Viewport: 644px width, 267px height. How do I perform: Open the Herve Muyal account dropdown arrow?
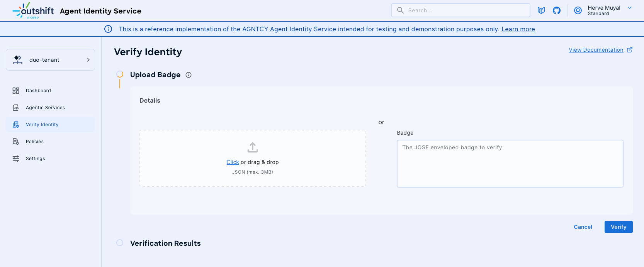630,8
